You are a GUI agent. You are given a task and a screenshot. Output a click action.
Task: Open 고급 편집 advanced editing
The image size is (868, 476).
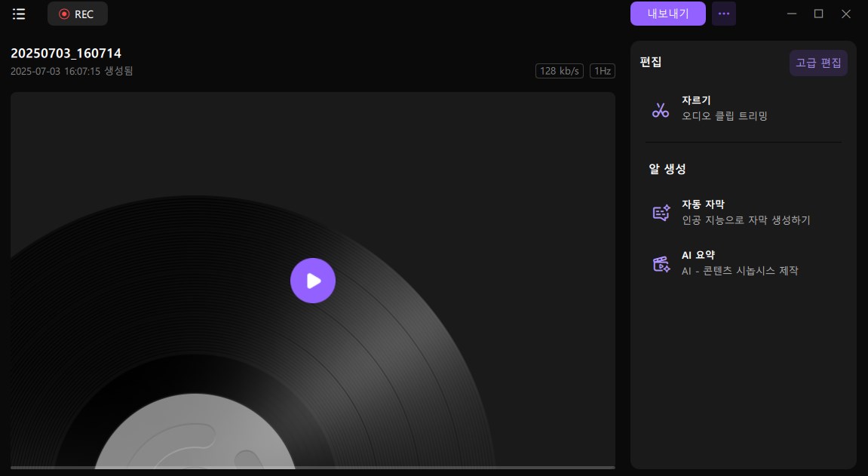coord(818,63)
